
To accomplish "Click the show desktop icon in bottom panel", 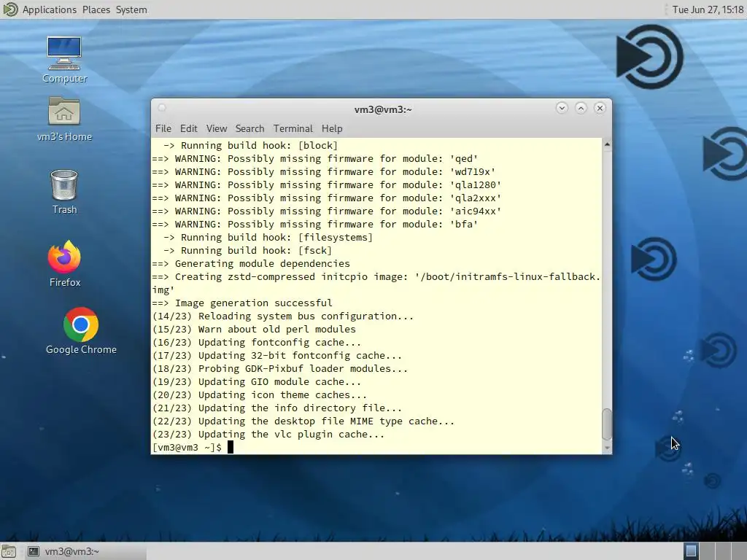I will coord(9,551).
